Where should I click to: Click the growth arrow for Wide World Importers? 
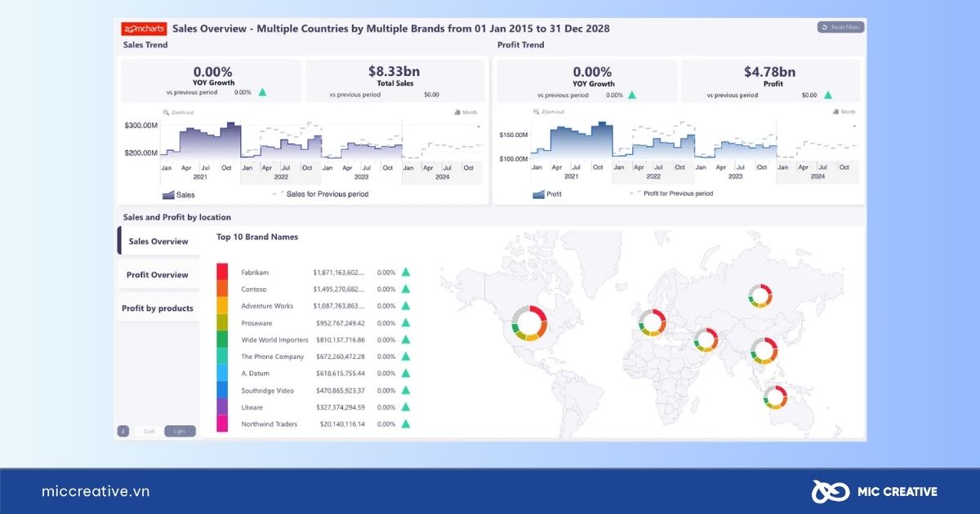pyautogui.click(x=405, y=339)
